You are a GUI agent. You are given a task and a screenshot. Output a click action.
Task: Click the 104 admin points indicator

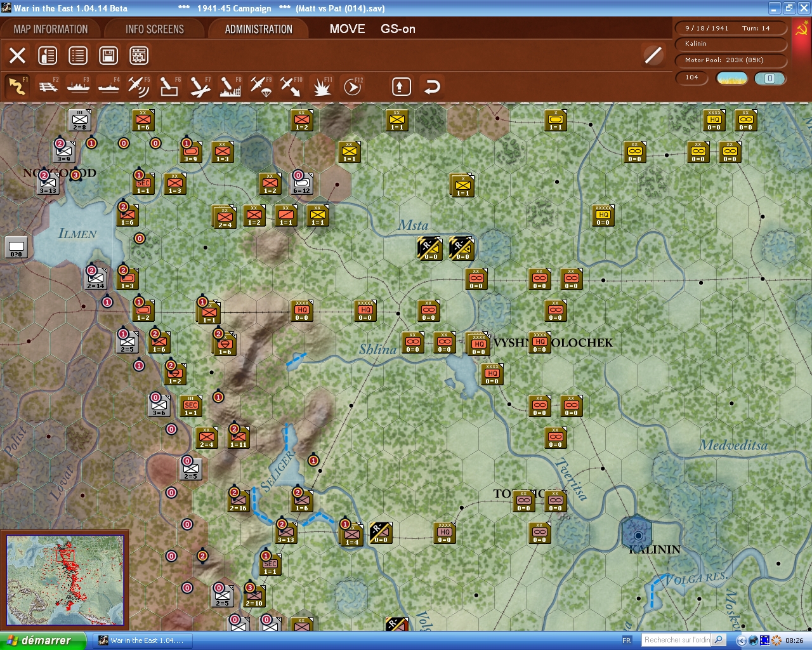692,77
